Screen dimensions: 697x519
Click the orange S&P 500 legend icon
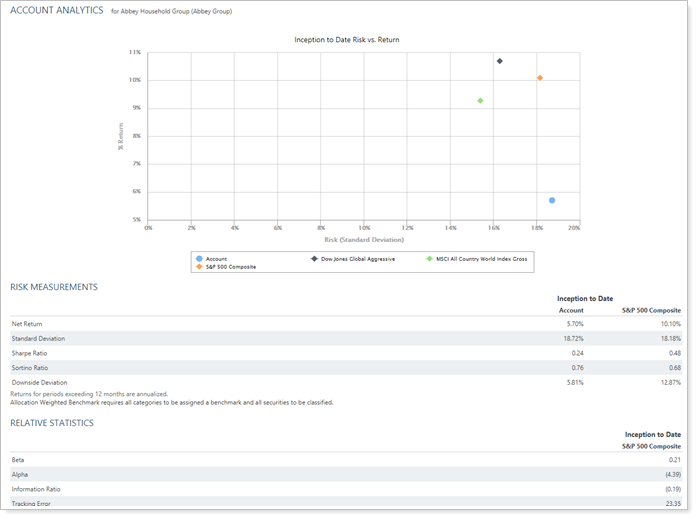(x=200, y=267)
